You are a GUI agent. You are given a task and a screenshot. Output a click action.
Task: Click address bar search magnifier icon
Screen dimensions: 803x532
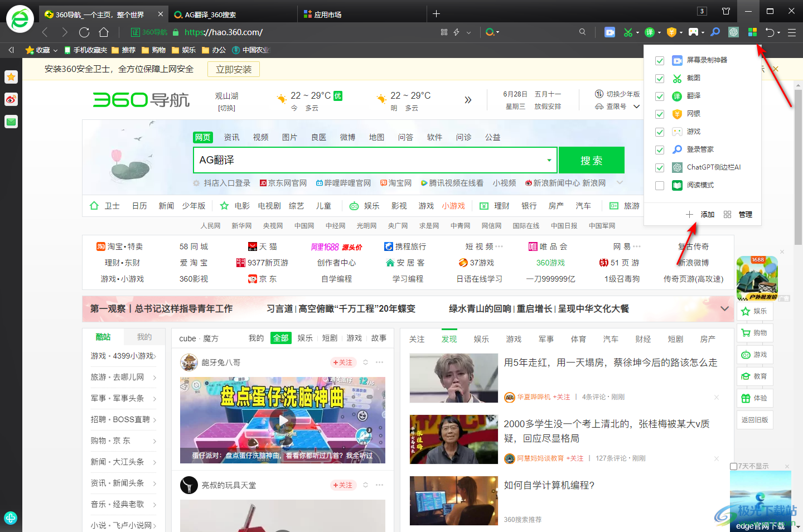pyautogui.click(x=582, y=32)
